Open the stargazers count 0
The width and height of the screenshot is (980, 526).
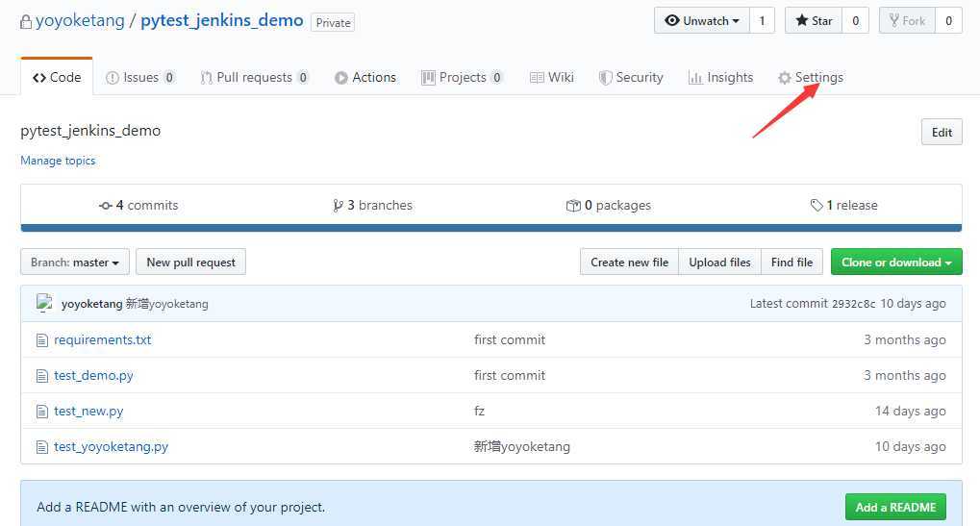[x=856, y=20]
